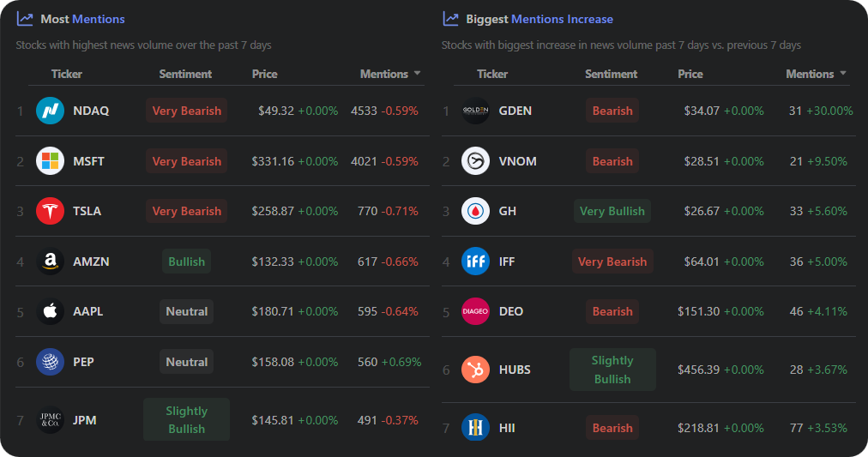
Task: Click Ticker header in Biggest Mentions Increase
Action: 492,74
